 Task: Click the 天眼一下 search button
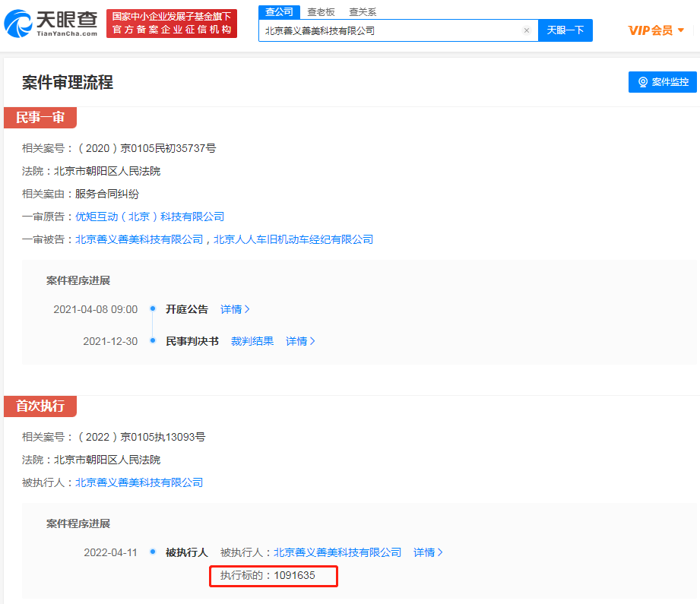point(565,31)
